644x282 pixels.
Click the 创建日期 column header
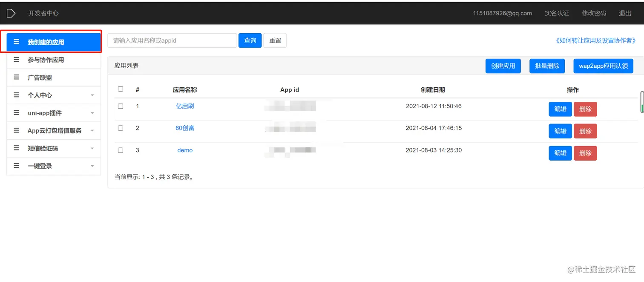433,89
